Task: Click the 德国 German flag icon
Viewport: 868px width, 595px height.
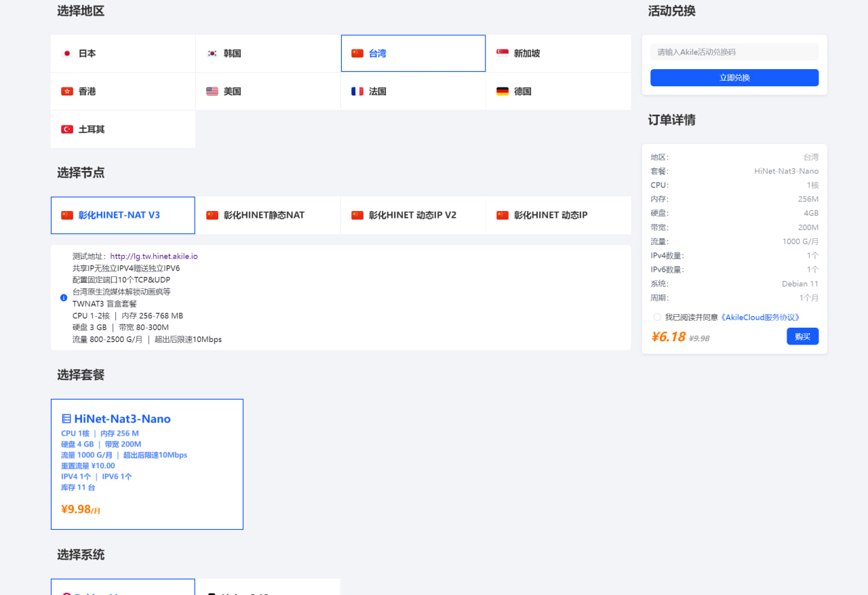Action: click(502, 91)
